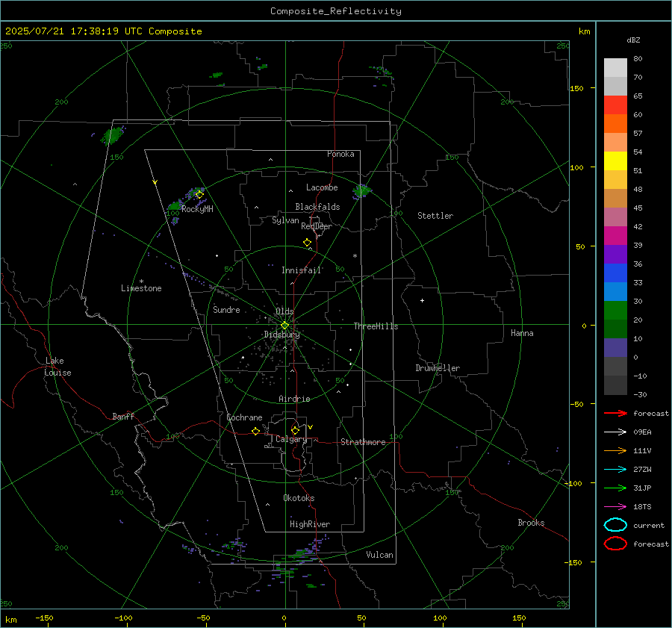This screenshot has height=628, width=672.
Task: Click the Lake Louise label
Action: 57,367
